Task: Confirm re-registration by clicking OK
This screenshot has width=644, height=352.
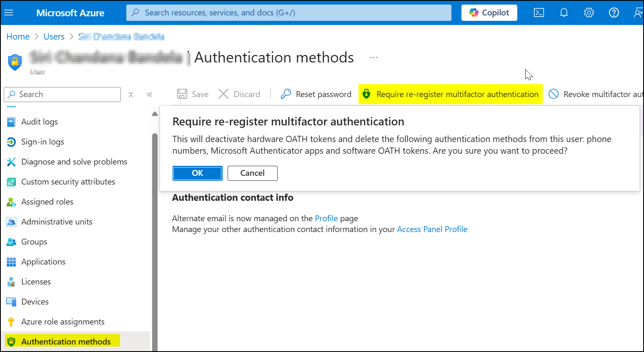Action: click(197, 173)
